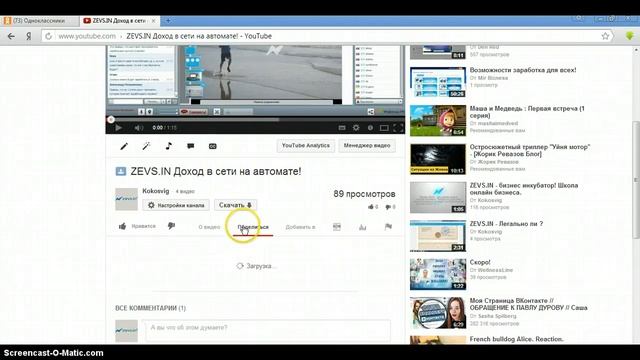
Task: Close the ZEVS.IN YouTube tab
Action: (154, 20)
